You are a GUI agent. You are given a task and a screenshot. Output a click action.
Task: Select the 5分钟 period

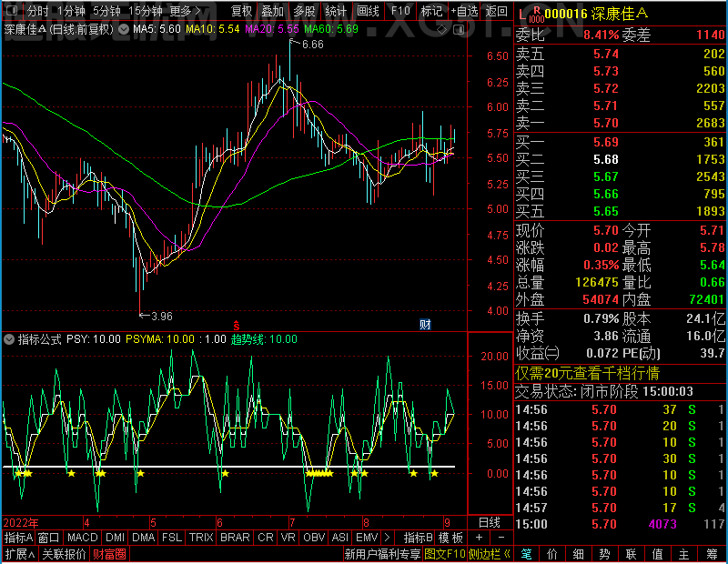coord(106,11)
